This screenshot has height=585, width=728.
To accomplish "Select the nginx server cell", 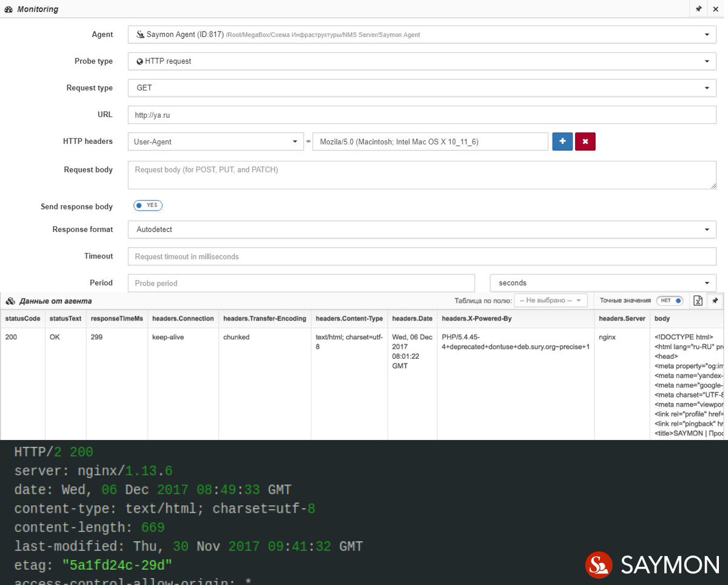I will click(x=622, y=384).
